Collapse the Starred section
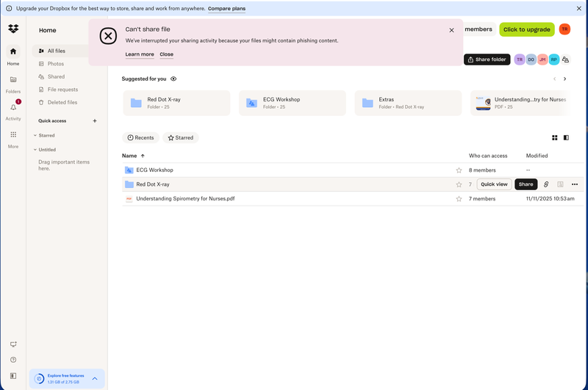Viewport: 588px width, 390px height. coord(35,135)
